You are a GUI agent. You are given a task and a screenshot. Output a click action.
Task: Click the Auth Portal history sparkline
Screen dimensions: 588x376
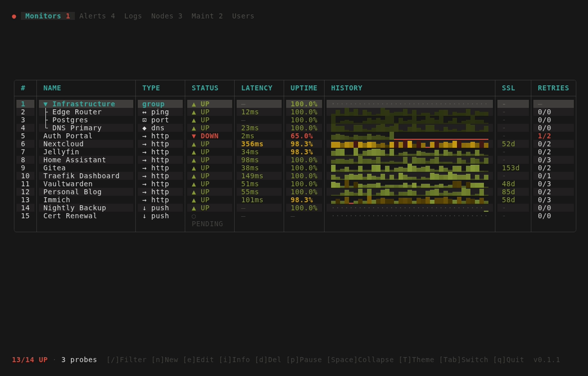point(409,136)
